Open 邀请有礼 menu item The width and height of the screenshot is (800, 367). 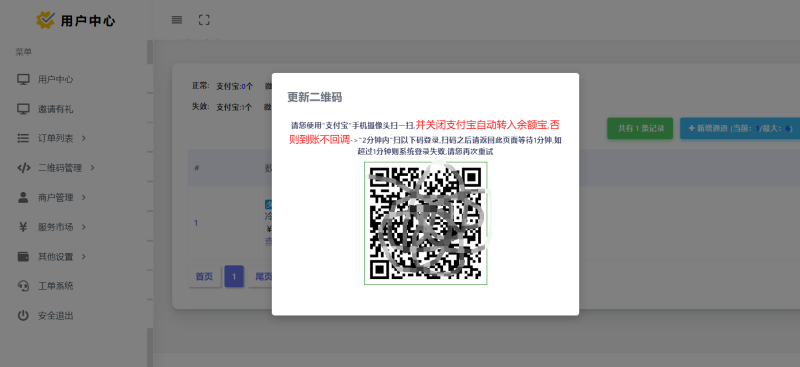[x=55, y=109]
